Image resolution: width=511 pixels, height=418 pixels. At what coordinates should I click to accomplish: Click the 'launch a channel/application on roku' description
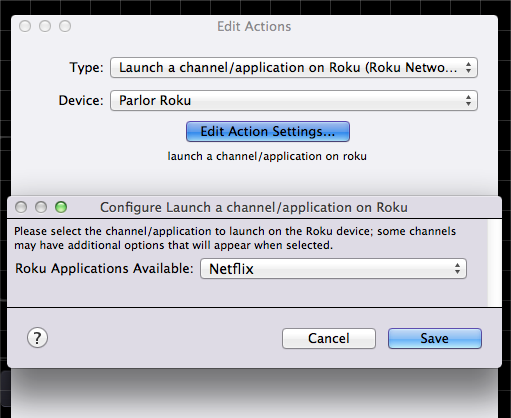coord(267,156)
